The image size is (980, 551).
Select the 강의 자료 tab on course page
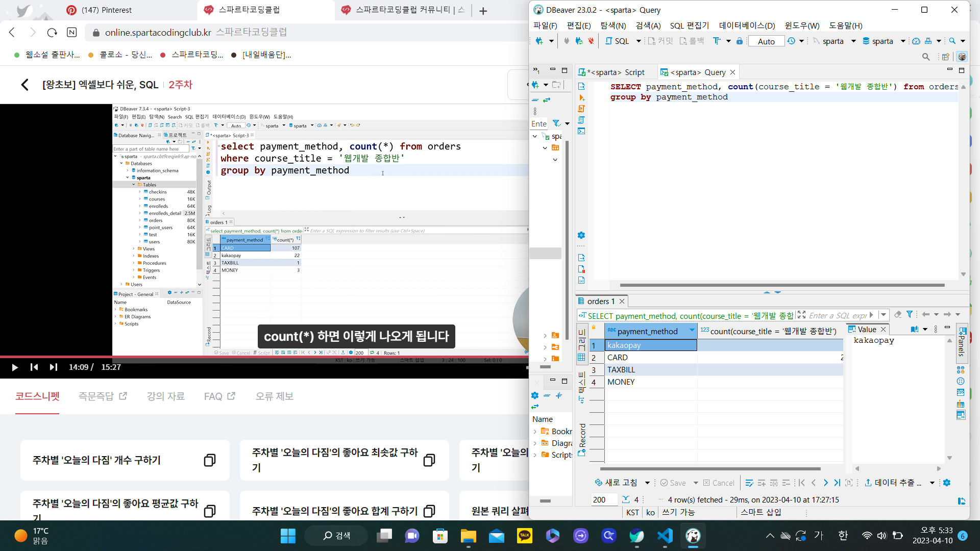click(166, 396)
